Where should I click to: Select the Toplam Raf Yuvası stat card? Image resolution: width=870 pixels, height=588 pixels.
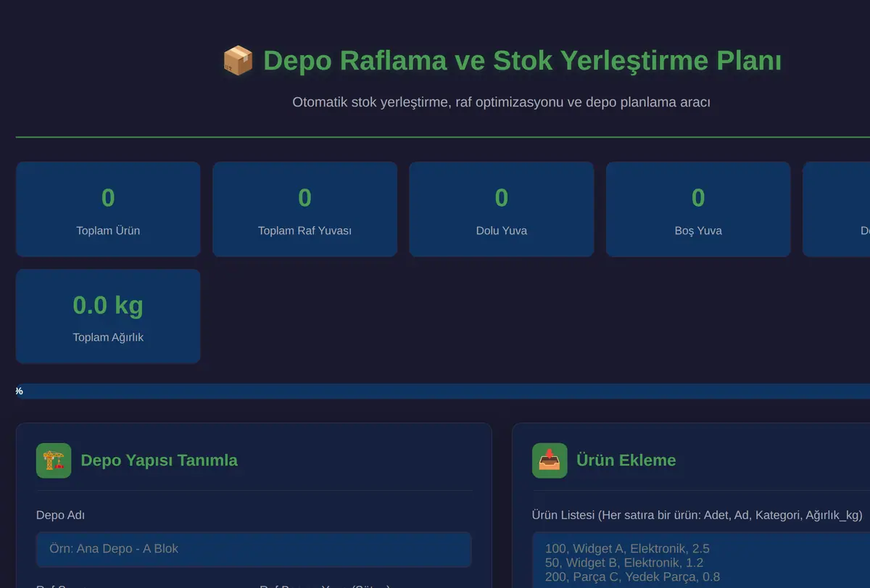click(304, 209)
